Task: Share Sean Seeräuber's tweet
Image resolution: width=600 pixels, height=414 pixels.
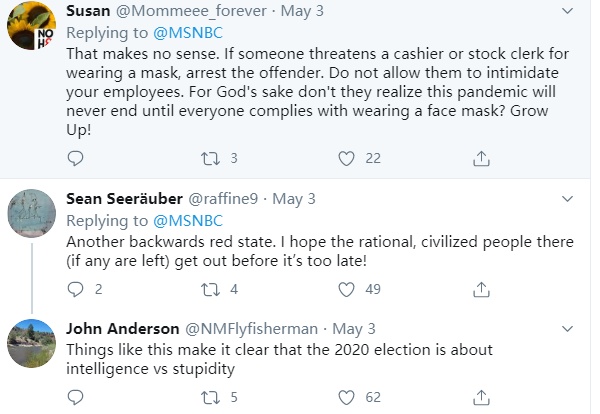Action: coord(481,290)
